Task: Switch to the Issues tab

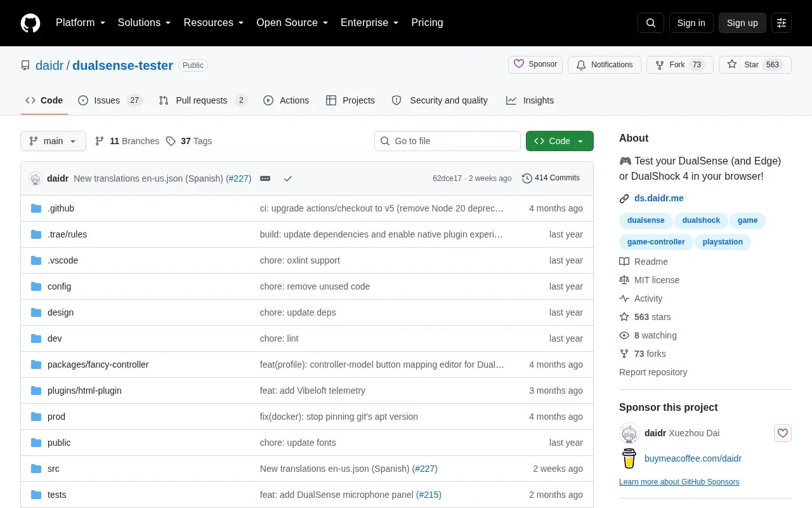Action: (x=110, y=100)
